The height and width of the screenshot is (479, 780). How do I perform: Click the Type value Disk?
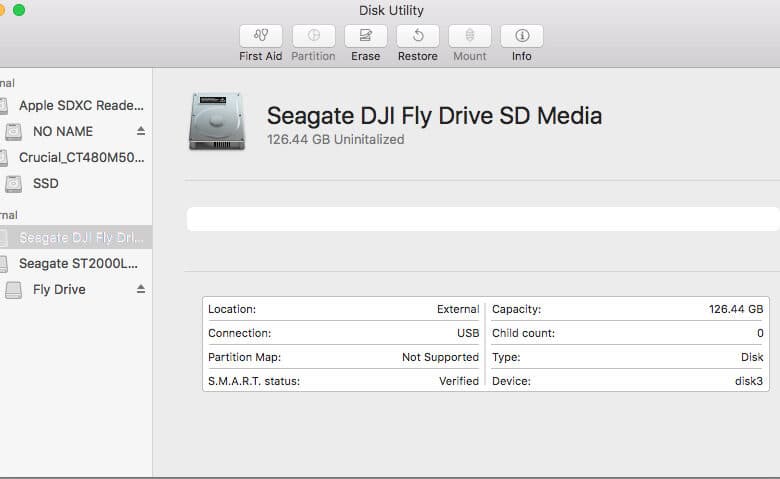point(752,357)
